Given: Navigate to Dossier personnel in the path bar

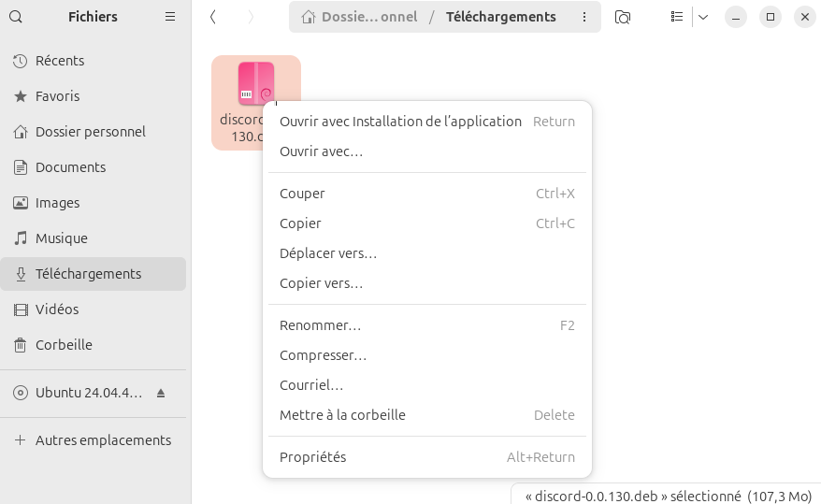Looking at the screenshot, I should click(x=360, y=17).
